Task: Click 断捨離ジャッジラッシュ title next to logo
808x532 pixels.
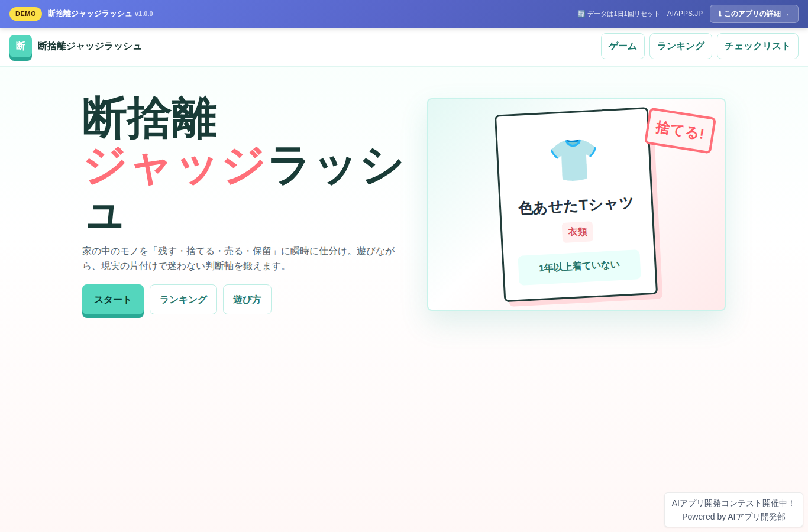Action: pyautogui.click(x=89, y=46)
